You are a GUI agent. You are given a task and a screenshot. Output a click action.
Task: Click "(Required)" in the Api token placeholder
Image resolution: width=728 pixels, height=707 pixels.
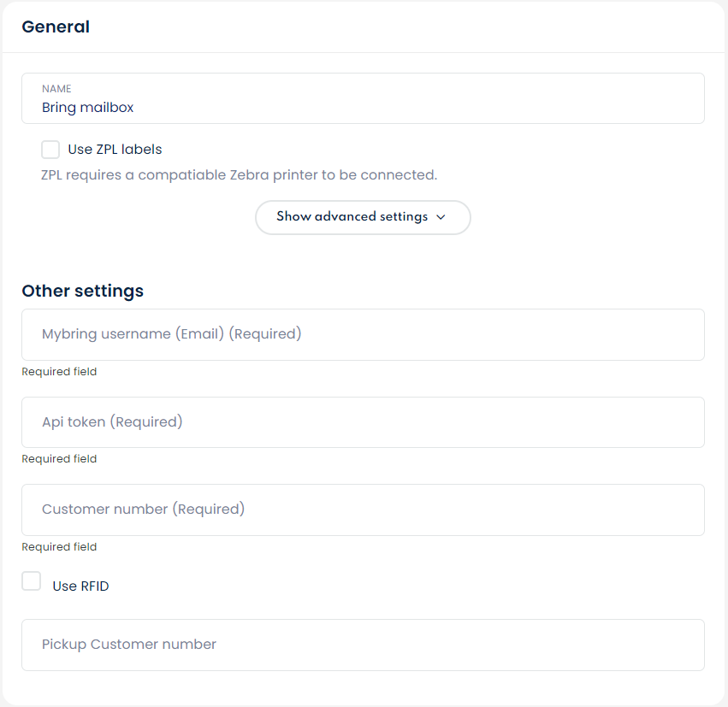click(146, 422)
